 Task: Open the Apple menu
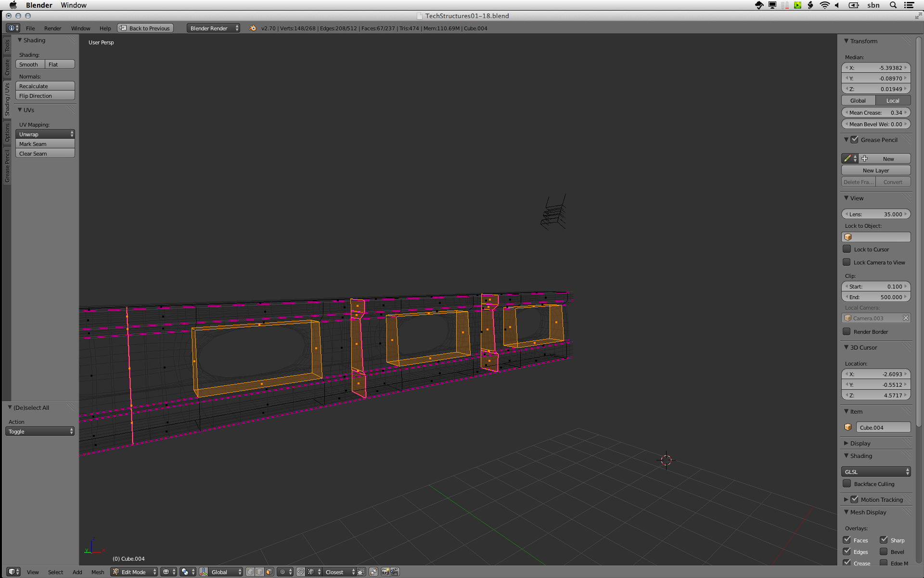tap(13, 5)
